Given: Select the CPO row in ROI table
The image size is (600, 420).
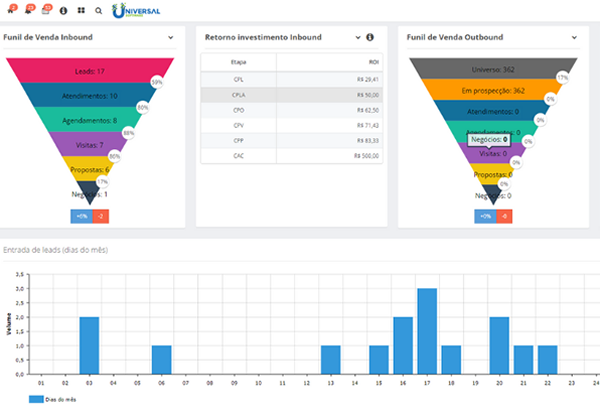Looking at the screenshot, I should [x=292, y=110].
